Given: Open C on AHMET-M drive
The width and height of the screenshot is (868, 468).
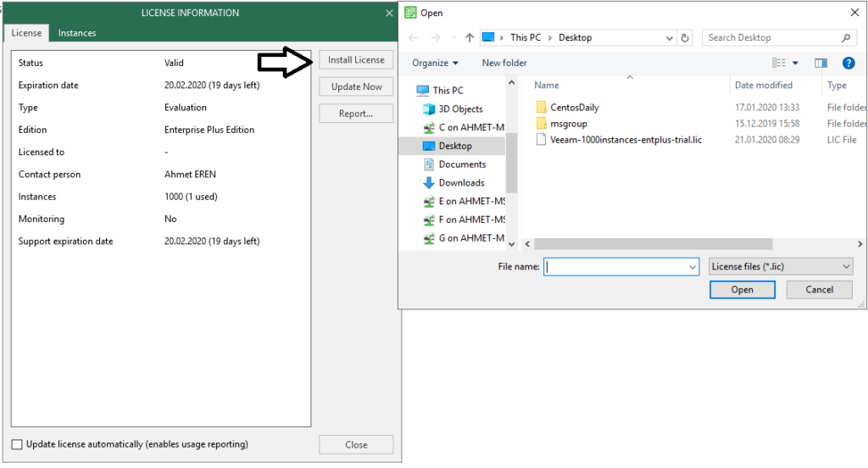Looking at the screenshot, I should (471, 127).
